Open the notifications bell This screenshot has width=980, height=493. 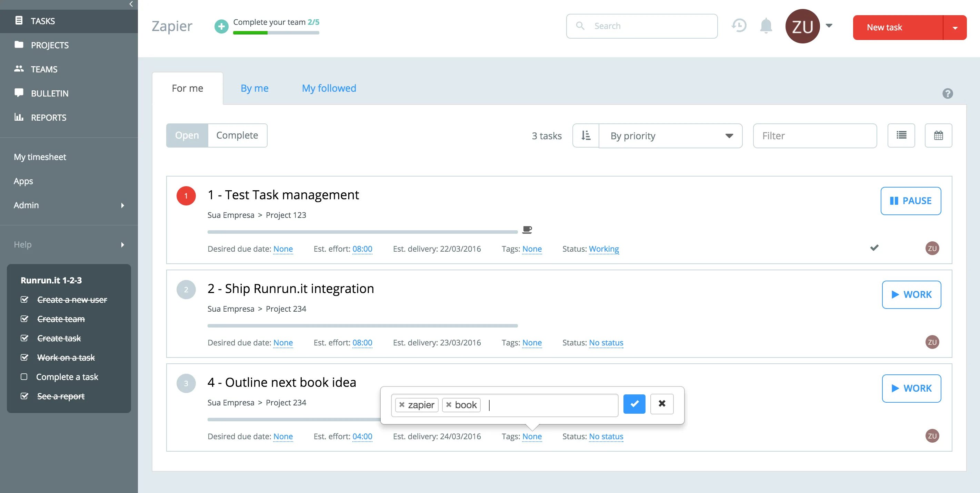click(x=766, y=26)
